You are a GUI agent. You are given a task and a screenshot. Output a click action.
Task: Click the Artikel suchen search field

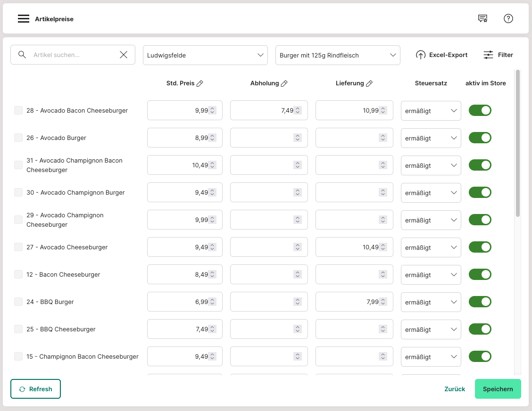click(73, 55)
